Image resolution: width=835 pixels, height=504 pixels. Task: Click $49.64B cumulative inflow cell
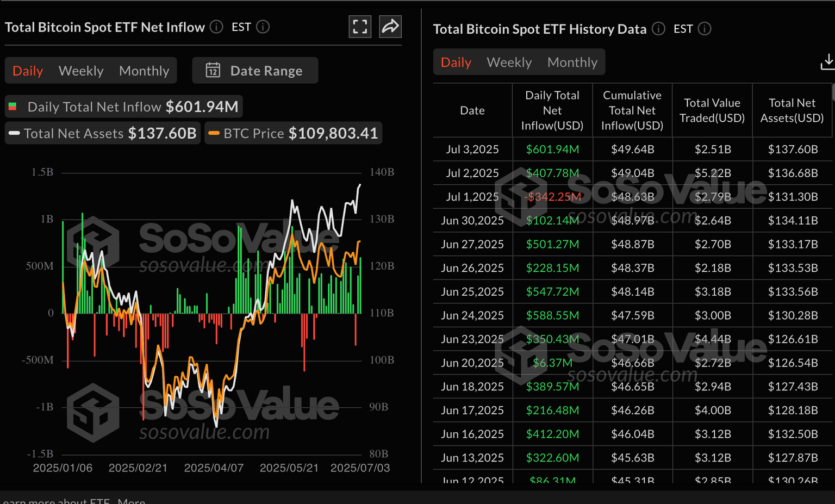click(x=632, y=149)
